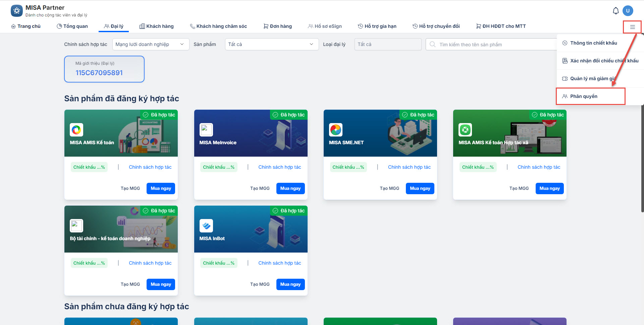This screenshot has width=644, height=325.
Task: Click the referral code 115C67095891
Action: [99, 73]
